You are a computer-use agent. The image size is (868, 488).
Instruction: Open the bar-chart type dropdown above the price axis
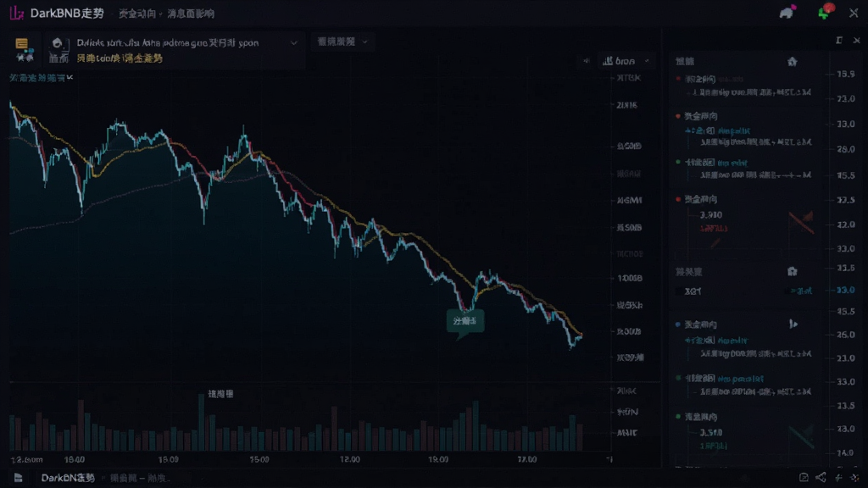tap(626, 61)
